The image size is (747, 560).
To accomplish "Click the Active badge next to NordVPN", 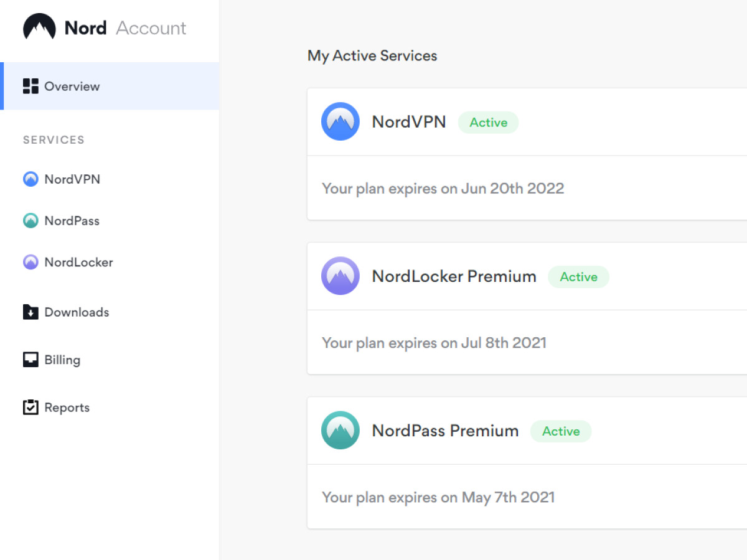I will (x=488, y=123).
